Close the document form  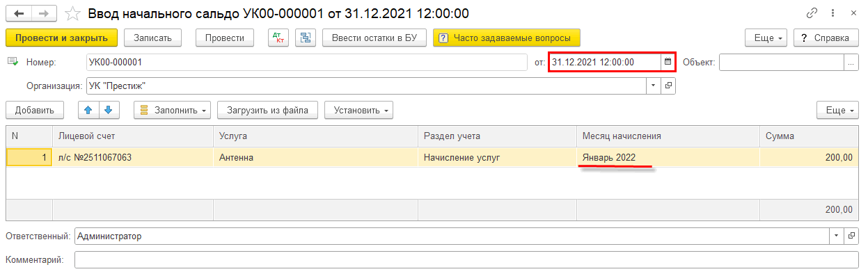point(853,13)
